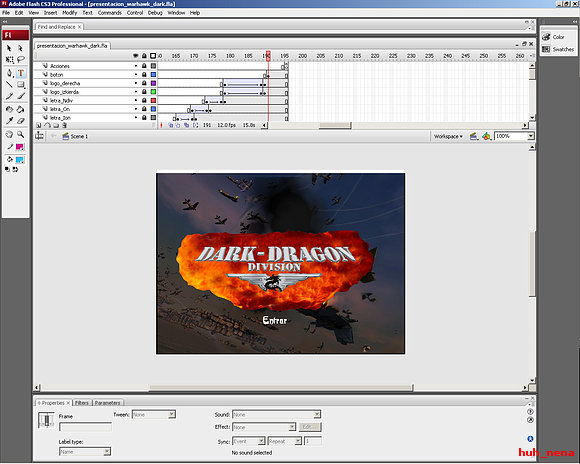Toggle visibility dot of logo_izkierda layer
The image size is (580, 464).
point(136,92)
